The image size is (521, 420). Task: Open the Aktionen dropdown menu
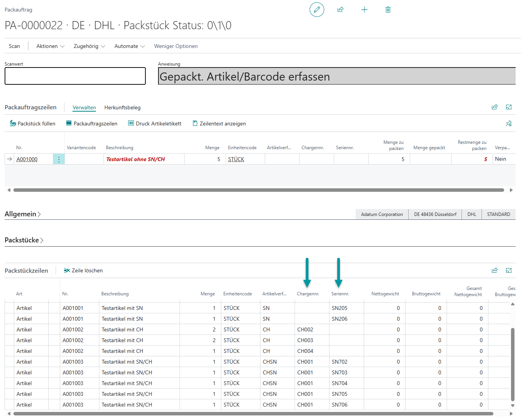(50, 46)
